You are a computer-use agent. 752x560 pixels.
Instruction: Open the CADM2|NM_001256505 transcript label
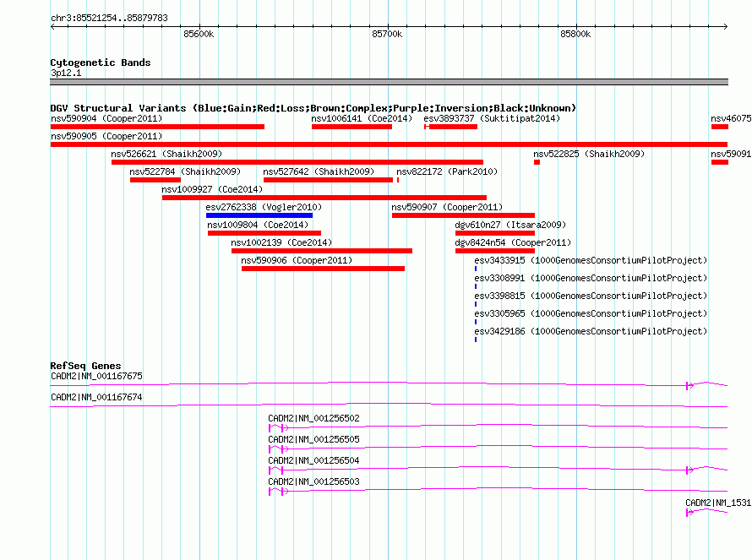[313, 439]
